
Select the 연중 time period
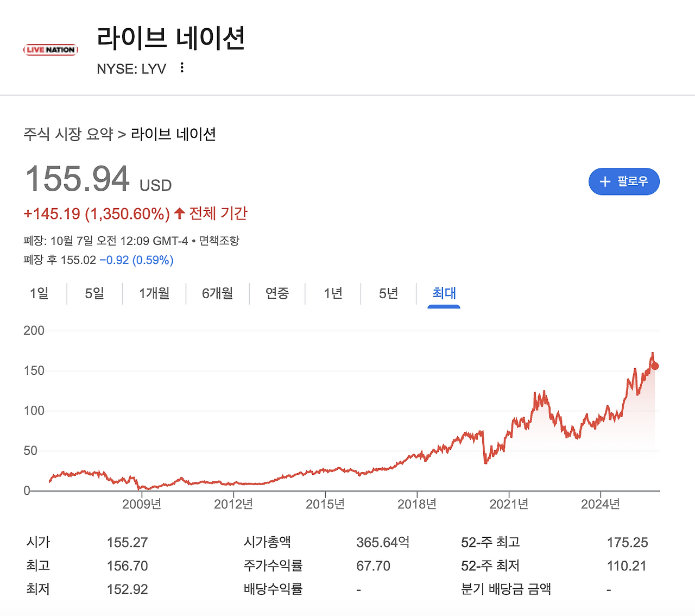[277, 293]
